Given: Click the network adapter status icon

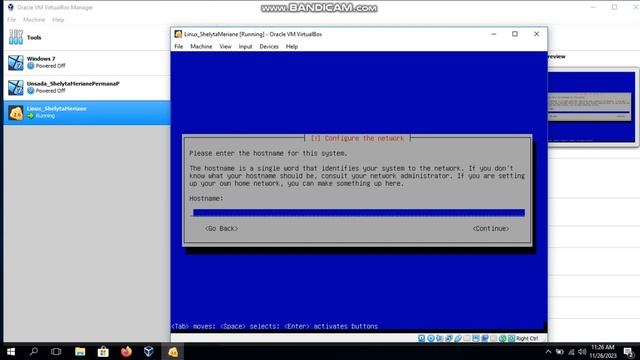Looking at the screenshot, I should (x=449, y=338).
